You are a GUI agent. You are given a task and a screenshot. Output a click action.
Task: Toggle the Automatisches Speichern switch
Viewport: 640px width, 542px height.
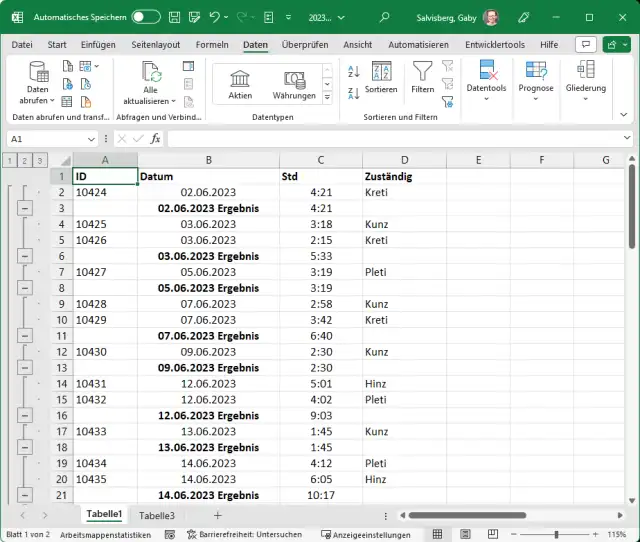pyautogui.click(x=145, y=17)
